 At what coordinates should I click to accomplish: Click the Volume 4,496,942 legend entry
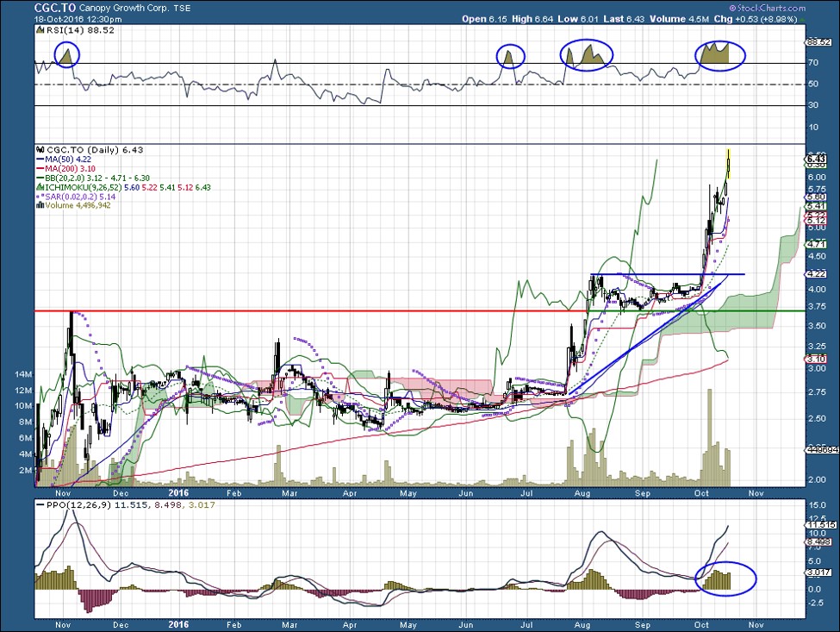click(x=78, y=205)
